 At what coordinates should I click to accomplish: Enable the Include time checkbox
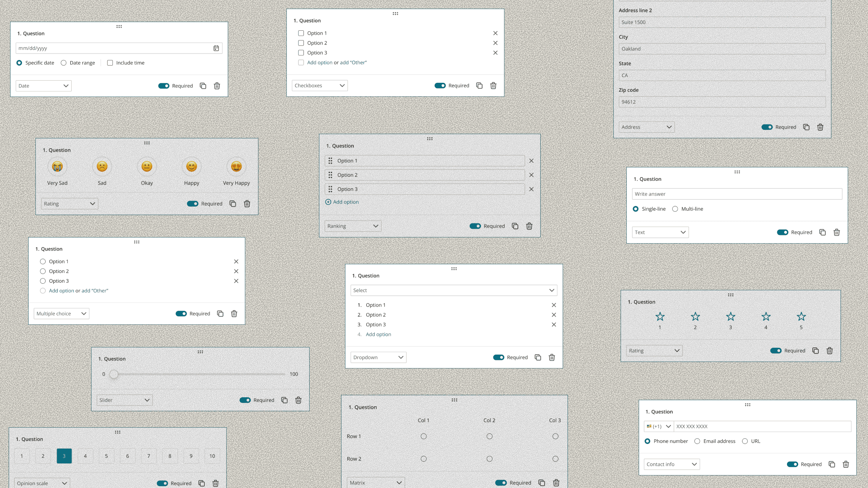[110, 63]
